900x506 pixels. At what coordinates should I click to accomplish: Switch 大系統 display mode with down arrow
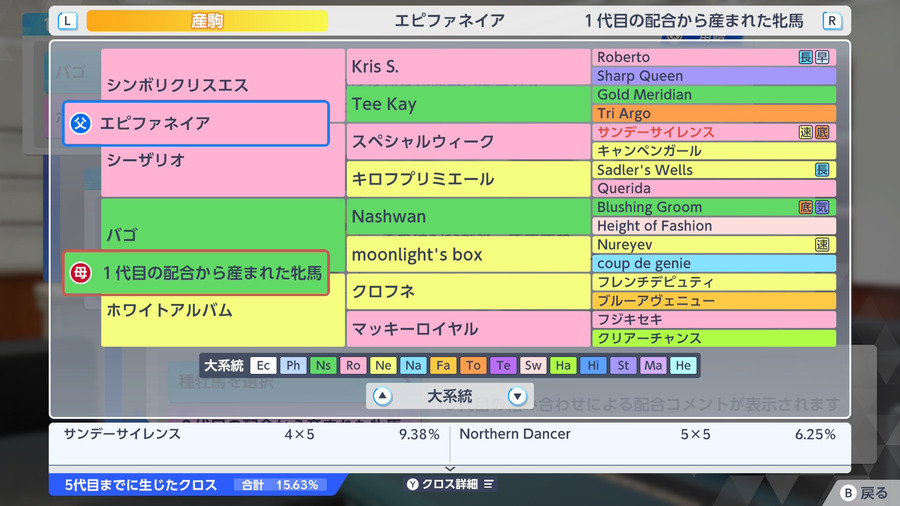pos(517,396)
